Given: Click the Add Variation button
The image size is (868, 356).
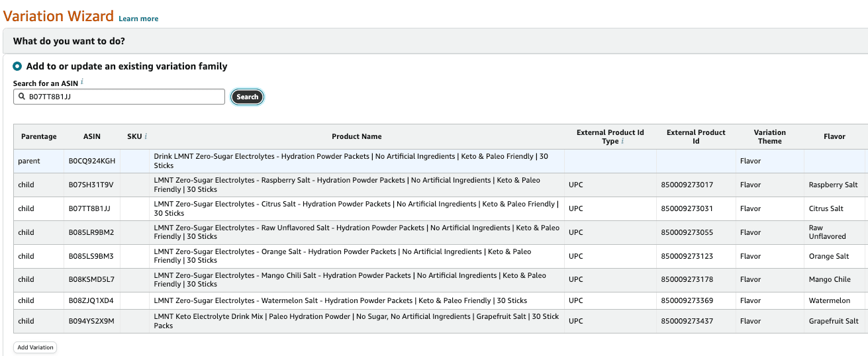Looking at the screenshot, I should click(35, 347).
